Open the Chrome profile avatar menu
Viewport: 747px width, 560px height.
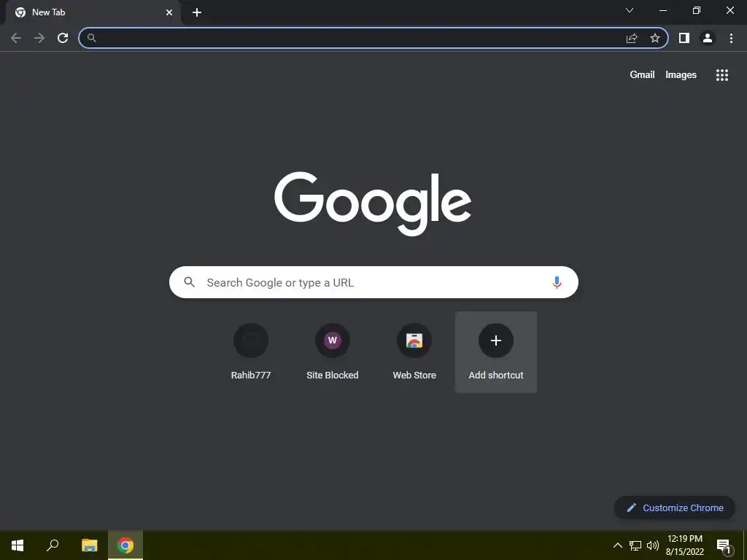click(x=708, y=38)
